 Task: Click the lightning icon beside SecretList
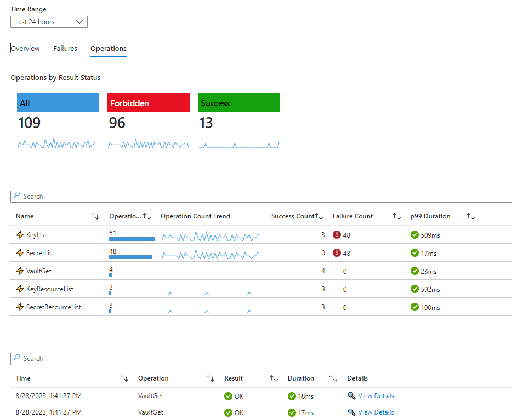pos(20,253)
